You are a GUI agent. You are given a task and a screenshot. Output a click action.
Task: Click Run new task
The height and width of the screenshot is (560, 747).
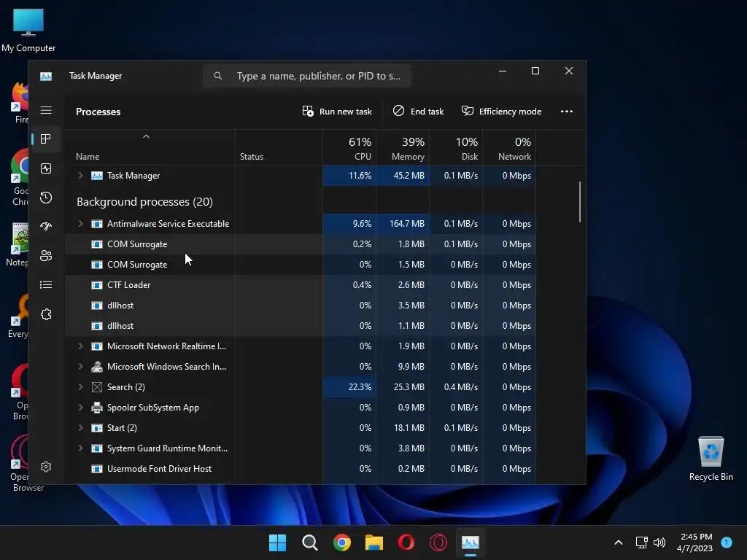click(337, 112)
